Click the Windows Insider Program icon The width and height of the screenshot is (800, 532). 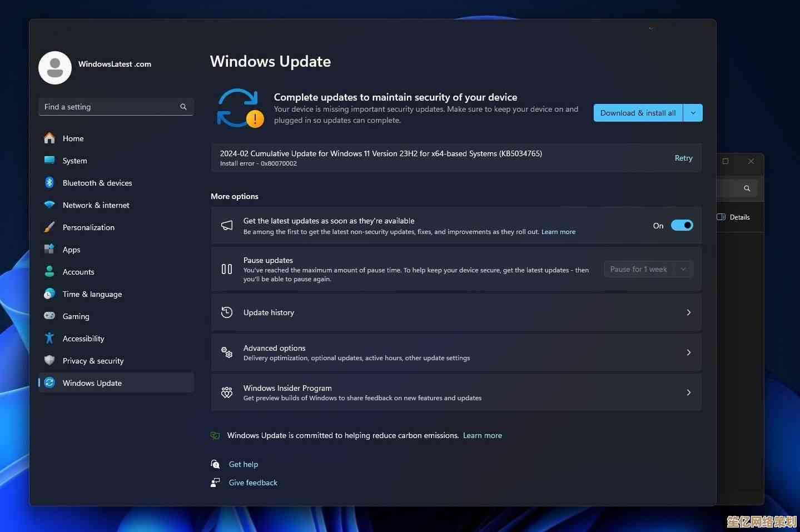pyautogui.click(x=227, y=392)
